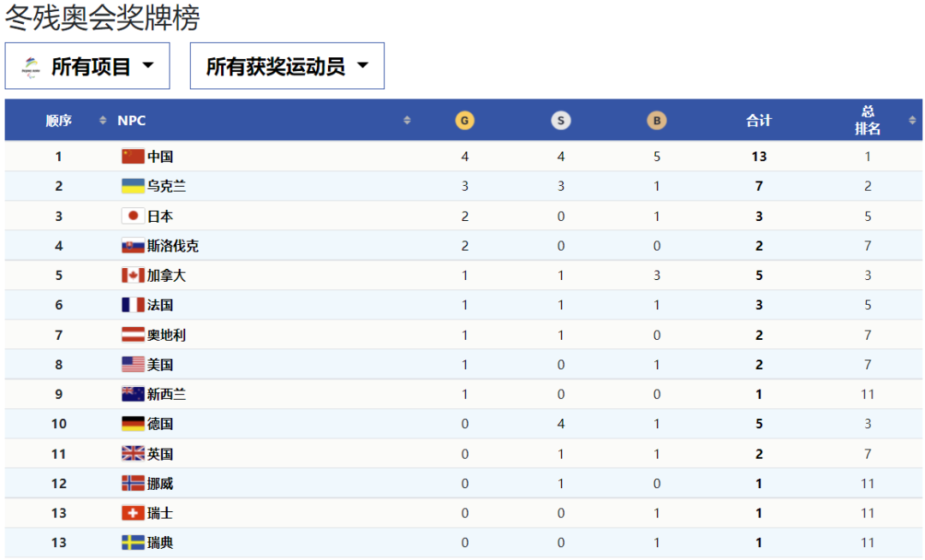Viewport: 925px width, 560px height.
Task: Click the New Zealand flag icon
Action: pos(133,394)
